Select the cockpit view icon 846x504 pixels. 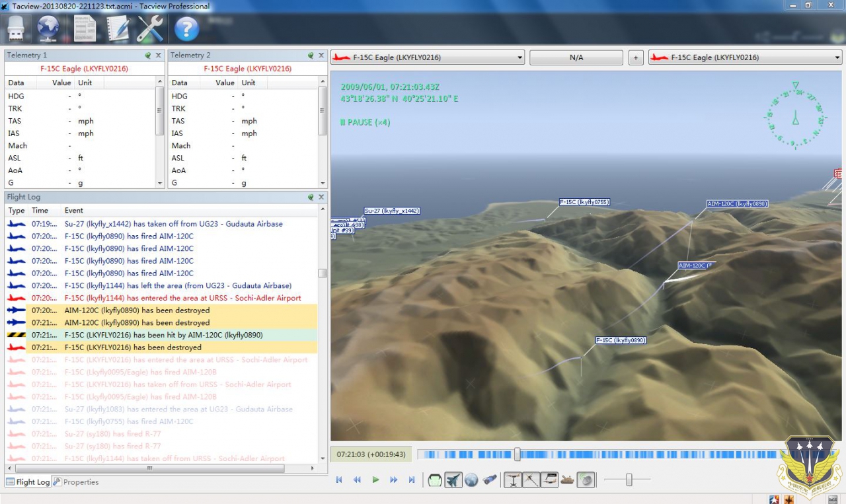pyautogui.click(x=435, y=480)
